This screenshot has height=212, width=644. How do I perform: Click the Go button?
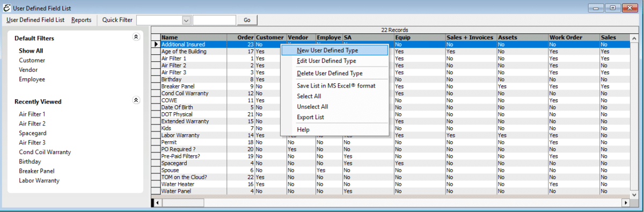pyautogui.click(x=247, y=20)
